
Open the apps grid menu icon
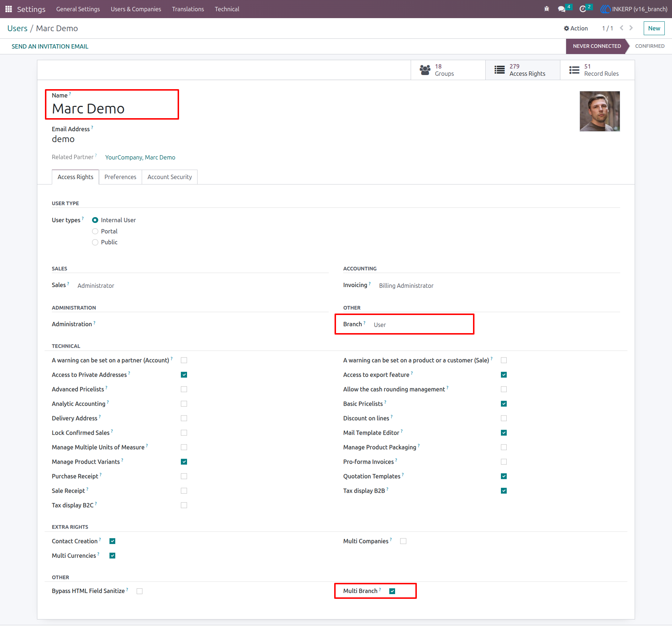point(9,9)
